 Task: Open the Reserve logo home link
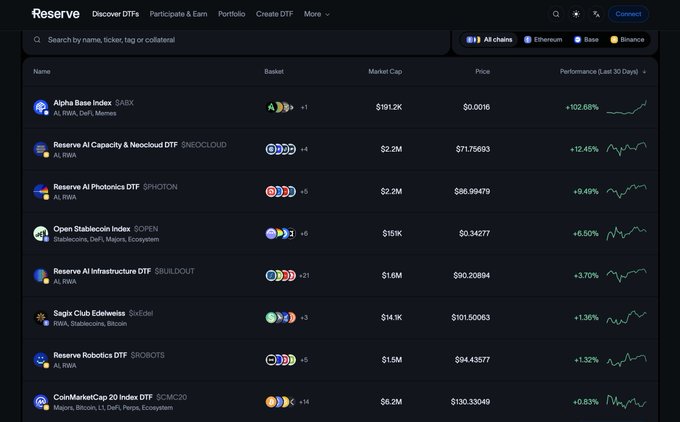(56, 14)
